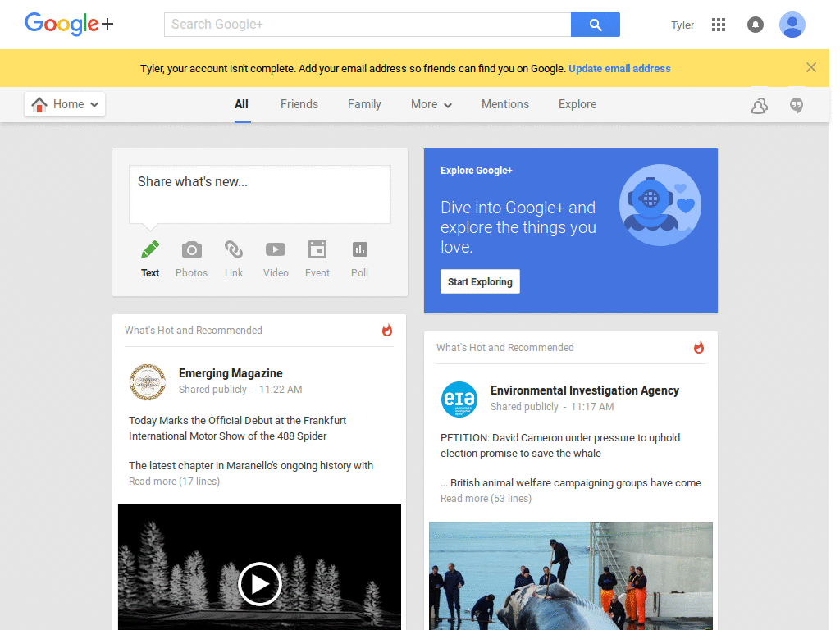Viewport: 840px width, 630px height.
Task: Click Shared publicly under Environmental Investigation Agency
Action: (x=524, y=407)
